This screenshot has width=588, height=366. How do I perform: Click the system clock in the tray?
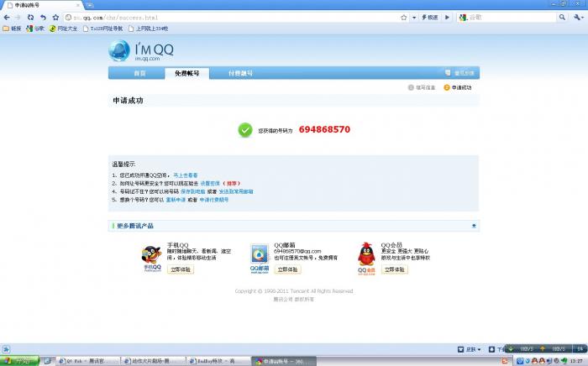(577, 361)
